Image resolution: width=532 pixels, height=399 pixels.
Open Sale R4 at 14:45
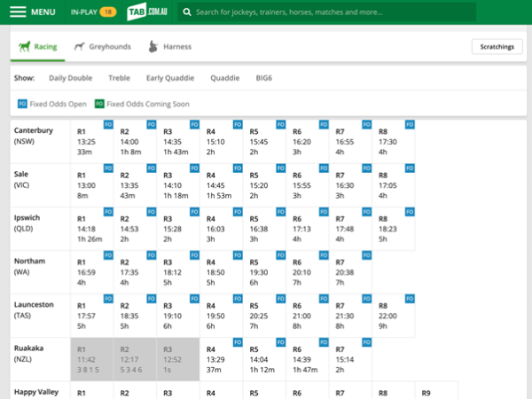[x=221, y=185]
